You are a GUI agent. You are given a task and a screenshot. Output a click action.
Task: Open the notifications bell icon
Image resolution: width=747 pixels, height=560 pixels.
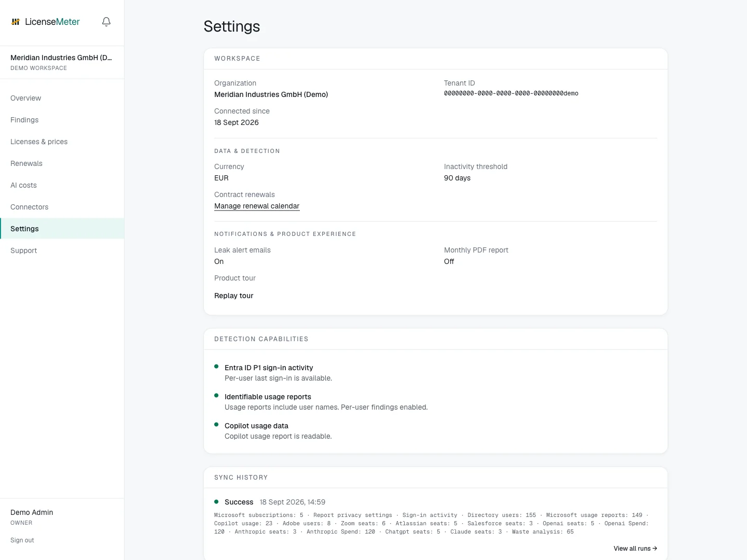pyautogui.click(x=106, y=22)
